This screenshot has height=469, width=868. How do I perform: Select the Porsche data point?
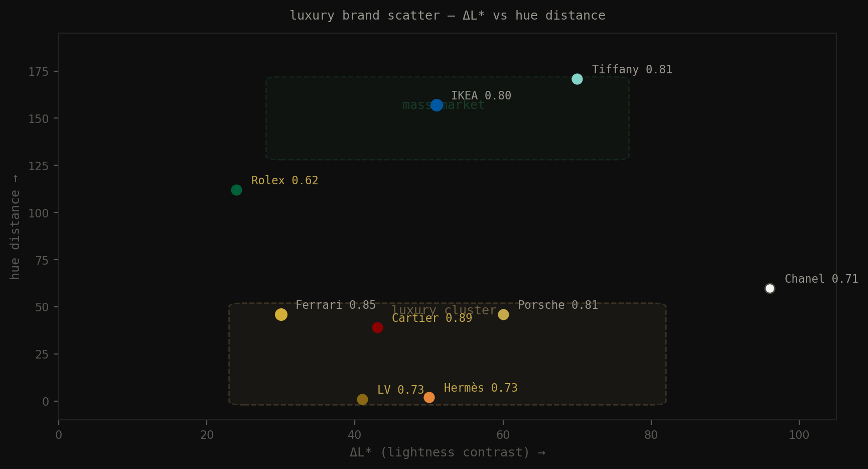503,314
